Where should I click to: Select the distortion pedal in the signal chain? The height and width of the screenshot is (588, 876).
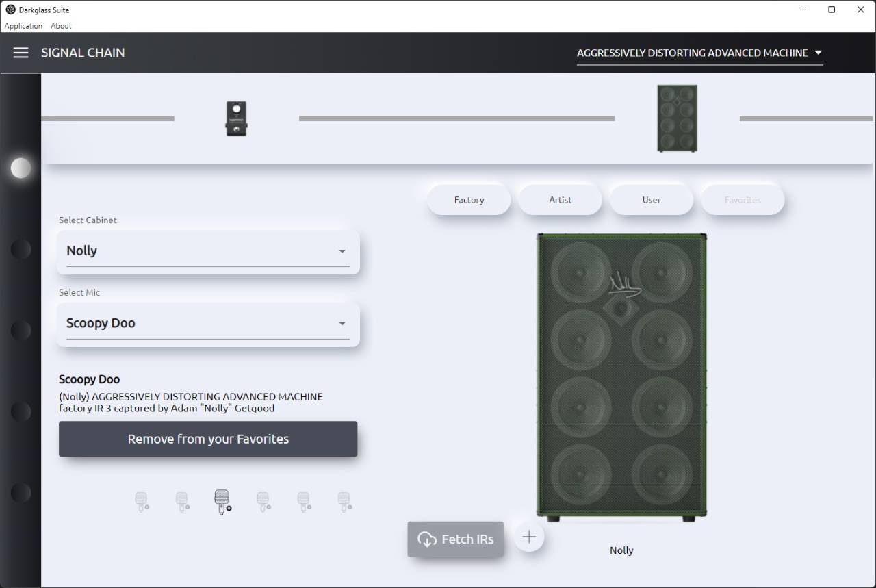[x=236, y=118]
